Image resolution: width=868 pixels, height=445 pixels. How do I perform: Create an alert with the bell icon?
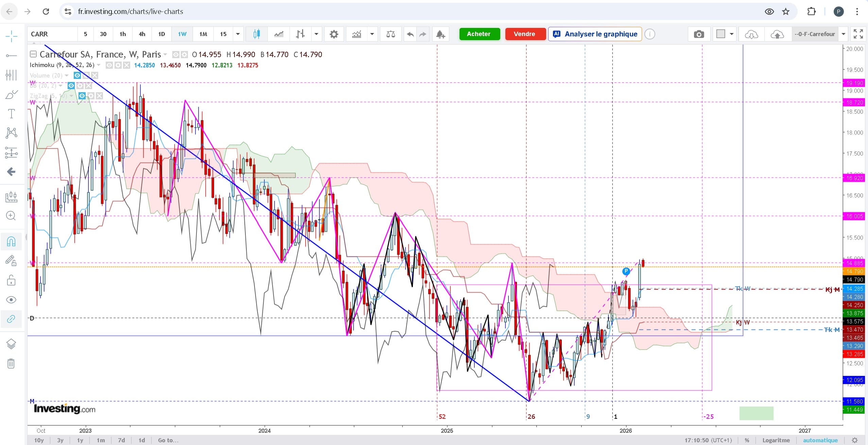(440, 34)
